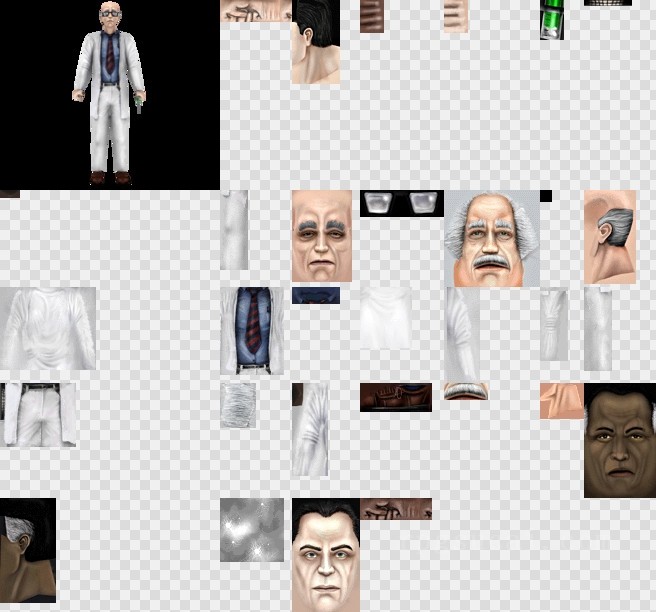Image resolution: width=656 pixels, height=612 pixels.
Task: Click the small black square
Action: click(545, 196)
